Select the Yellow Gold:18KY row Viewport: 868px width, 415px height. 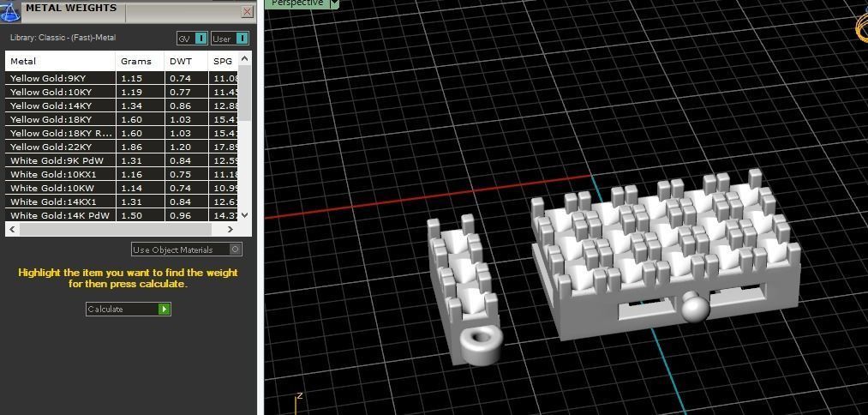[x=122, y=120]
